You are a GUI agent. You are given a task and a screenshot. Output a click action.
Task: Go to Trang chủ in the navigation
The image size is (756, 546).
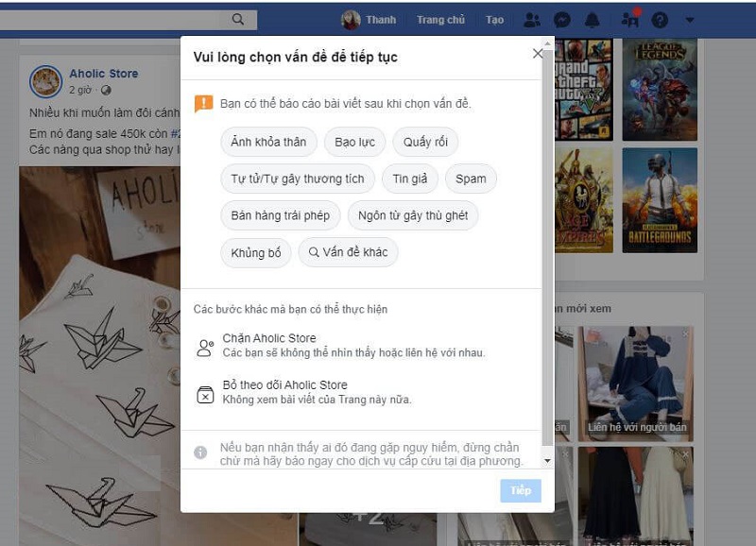coord(440,18)
